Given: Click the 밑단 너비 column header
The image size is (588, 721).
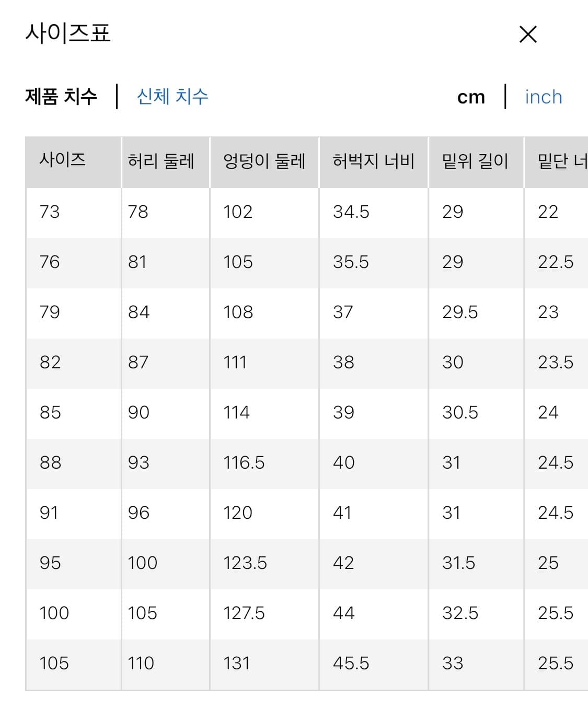Looking at the screenshot, I should [560, 160].
